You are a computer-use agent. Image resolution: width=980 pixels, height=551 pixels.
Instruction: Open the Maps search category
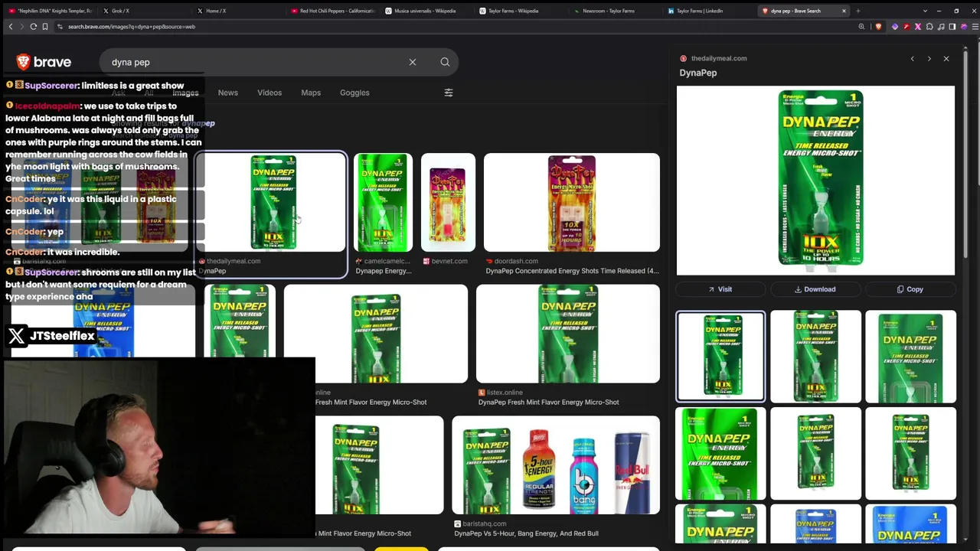(x=311, y=93)
